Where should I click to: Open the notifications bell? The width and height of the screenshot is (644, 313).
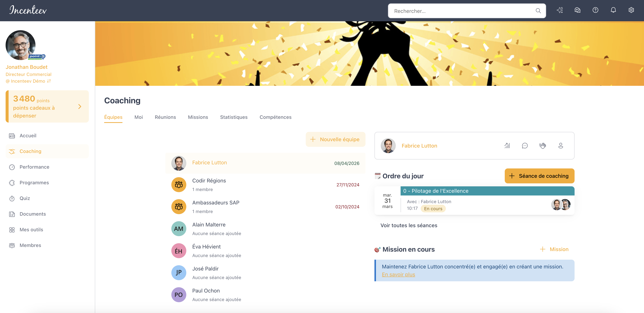tap(613, 10)
